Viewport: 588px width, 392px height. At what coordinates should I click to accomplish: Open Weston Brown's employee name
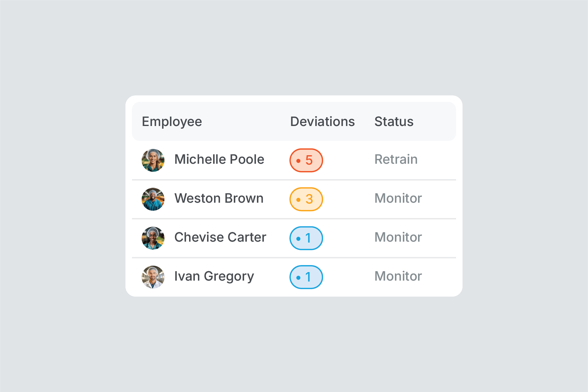(219, 198)
